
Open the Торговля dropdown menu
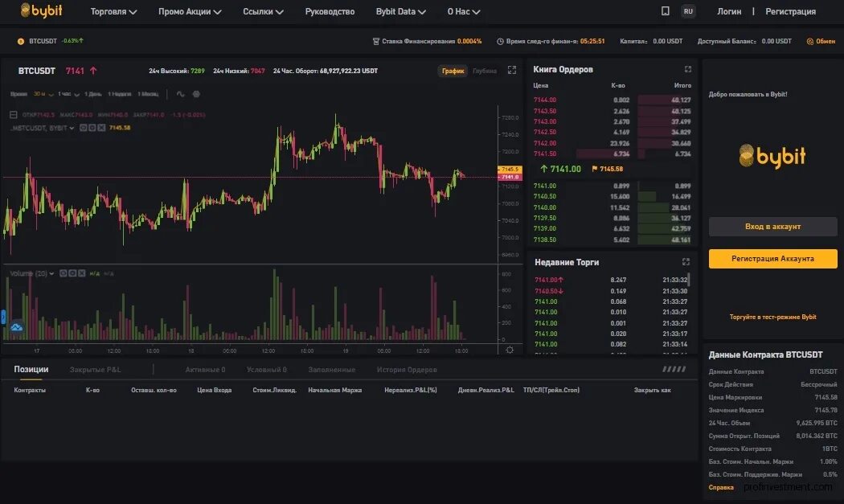(113, 11)
